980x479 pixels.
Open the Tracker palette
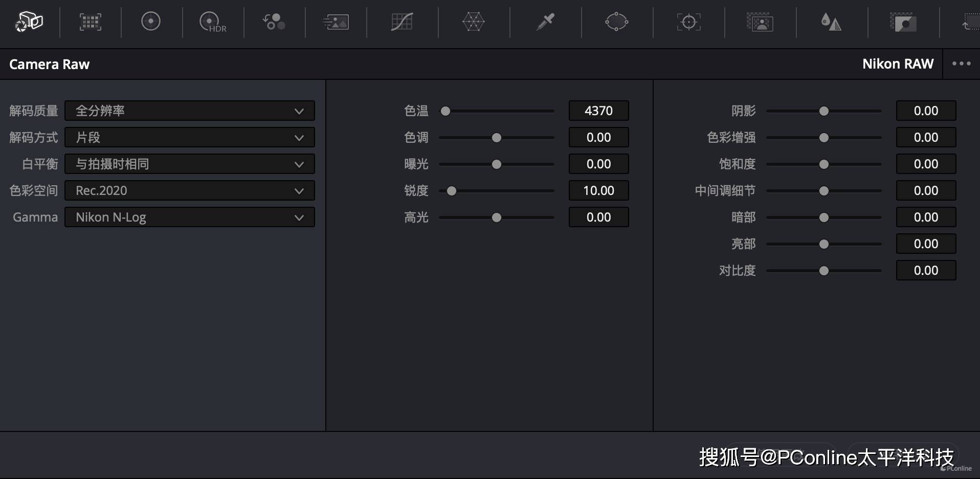[x=688, y=22]
